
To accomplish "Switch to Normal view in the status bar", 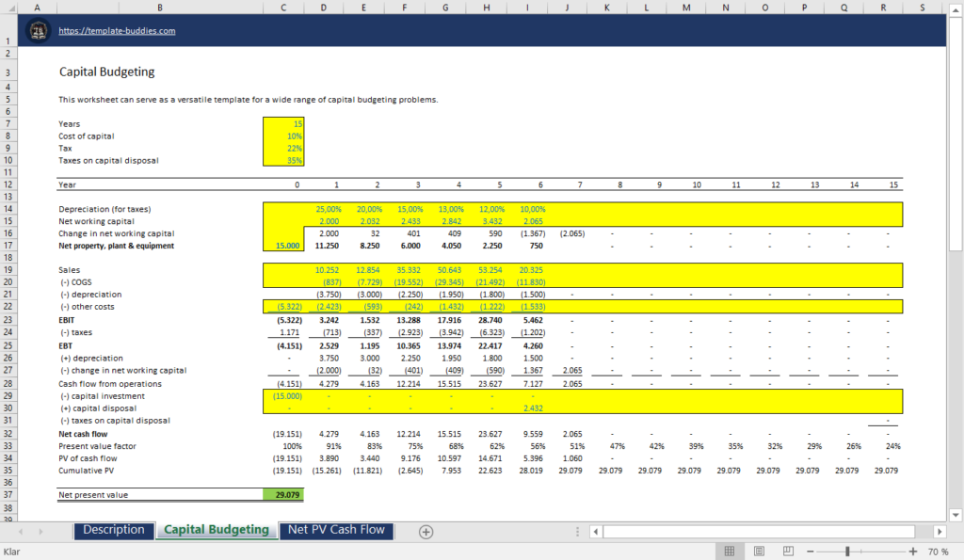I will point(730,551).
